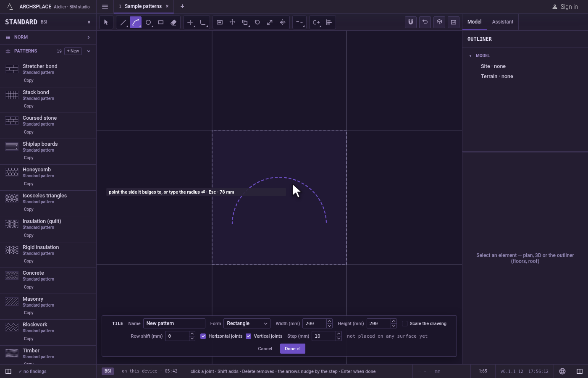Open the language globe icon
Image resolution: width=588 pixels, height=378 pixels.
[x=562, y=371]
